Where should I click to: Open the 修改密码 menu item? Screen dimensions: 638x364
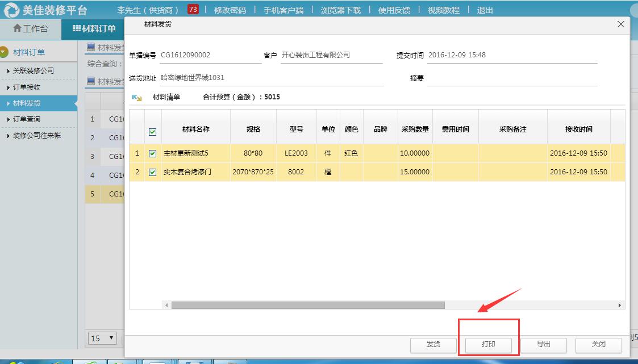(x=230, y=9)
